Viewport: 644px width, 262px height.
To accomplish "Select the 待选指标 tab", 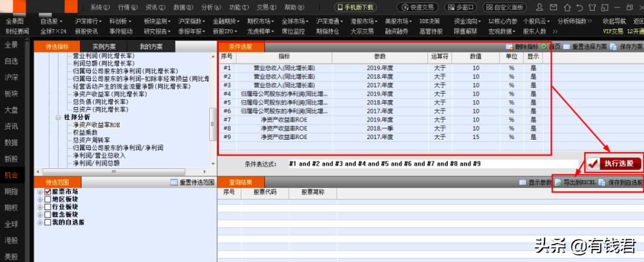I will click(57, 47).
